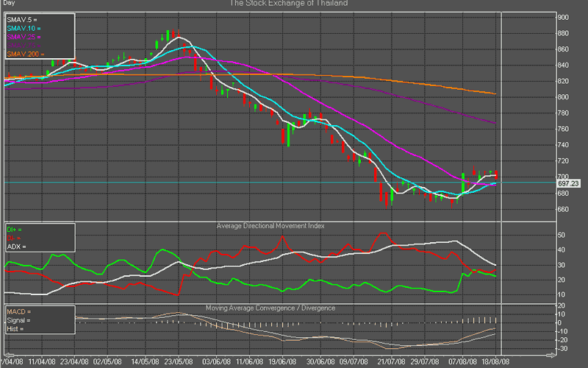Click the -10 label on MACD axis
Screen dimensions: 588x368
tap(562, 332)
